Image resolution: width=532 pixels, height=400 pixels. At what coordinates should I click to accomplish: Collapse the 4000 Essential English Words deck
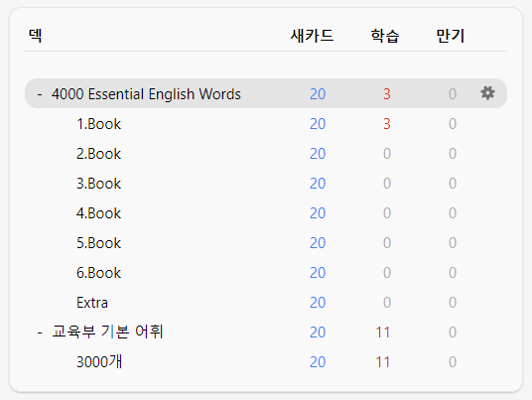[x=40, y=94]
